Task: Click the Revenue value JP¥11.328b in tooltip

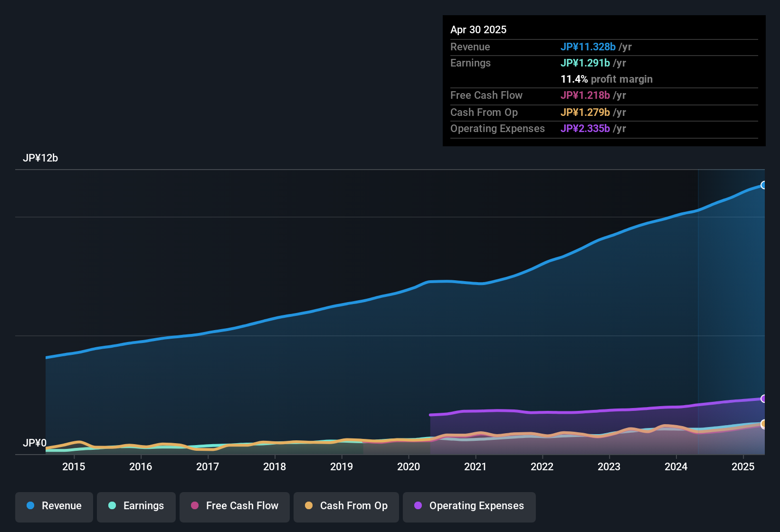Action: [x=588, y=47]
